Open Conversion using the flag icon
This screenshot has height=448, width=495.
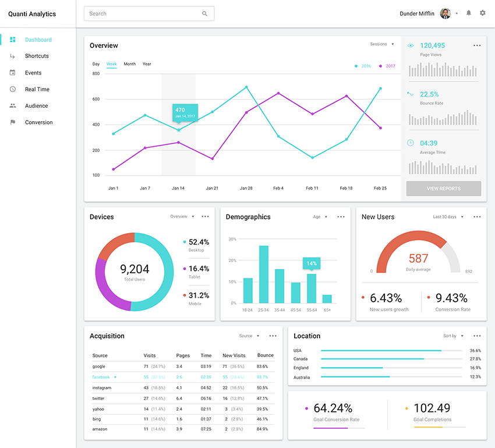pos(12,122)
